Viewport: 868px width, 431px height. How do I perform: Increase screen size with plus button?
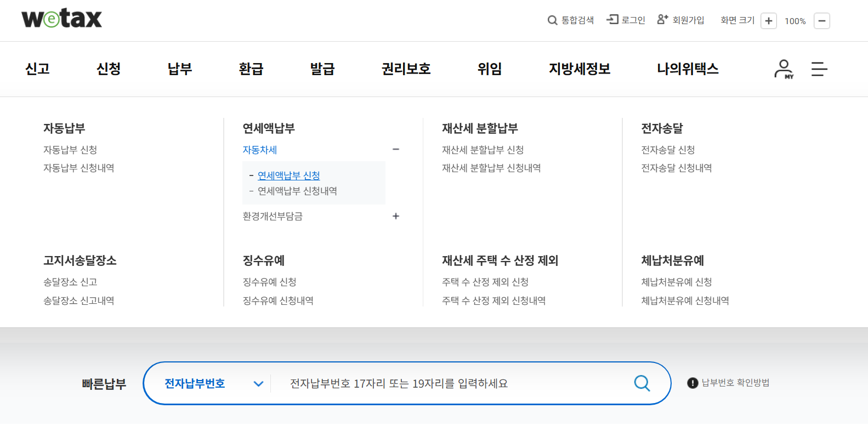(x=769, y=21)
